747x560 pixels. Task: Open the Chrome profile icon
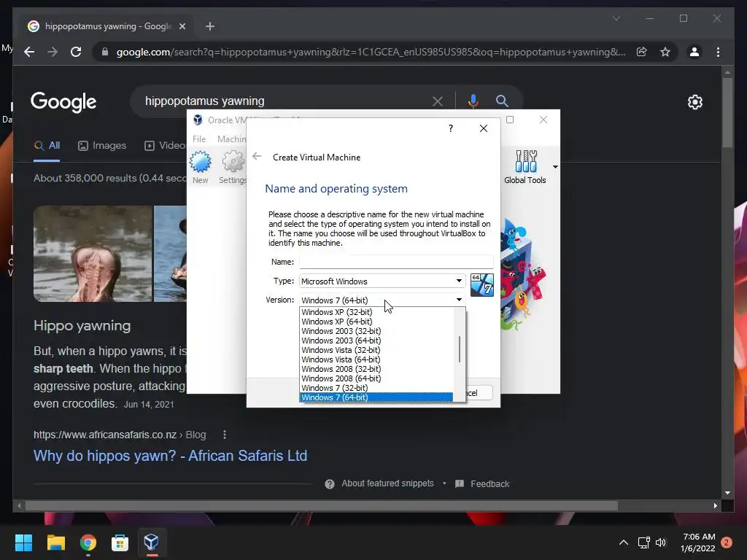coord(694,52)
